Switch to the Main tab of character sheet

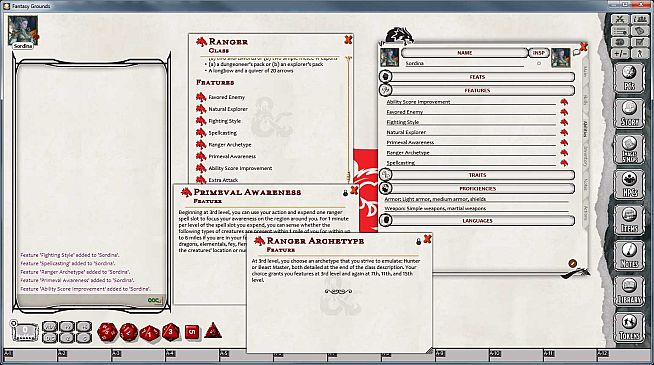pyautogui.click(x=585, y=71)
